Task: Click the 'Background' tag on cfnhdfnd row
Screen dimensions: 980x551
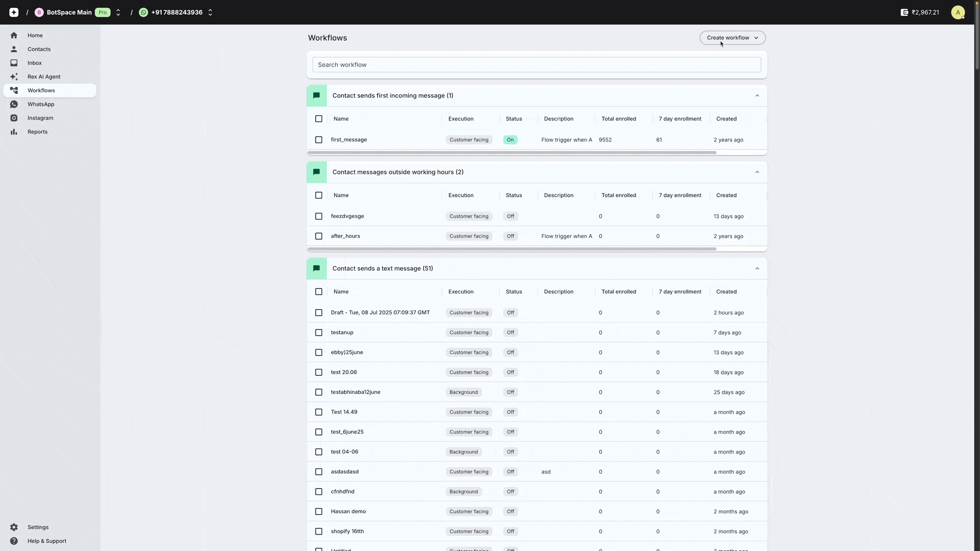Action: (x=463, y=492)
